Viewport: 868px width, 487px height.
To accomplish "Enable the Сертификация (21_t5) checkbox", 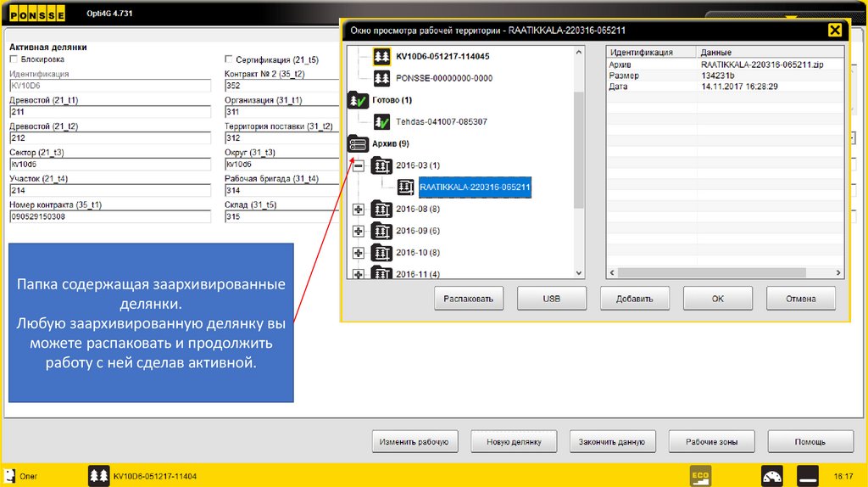I will click(x=229, y=59).
